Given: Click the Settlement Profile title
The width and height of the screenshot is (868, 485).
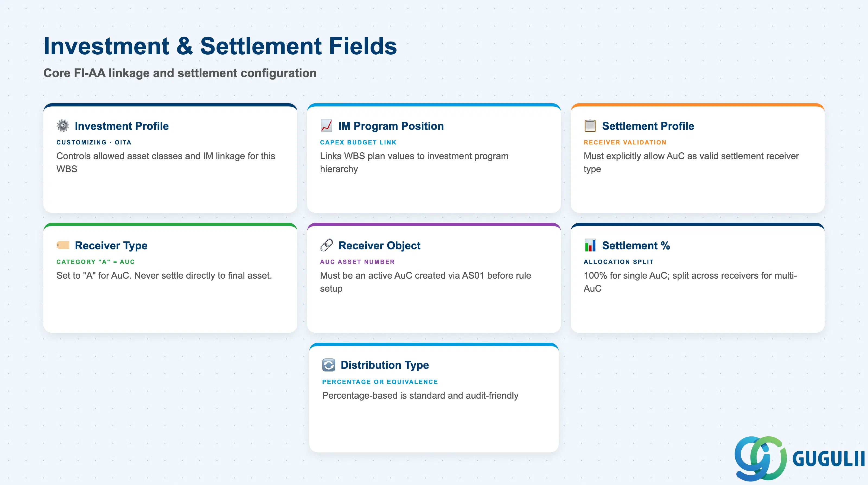Looking at the screenshot, I should pos(648,126).
